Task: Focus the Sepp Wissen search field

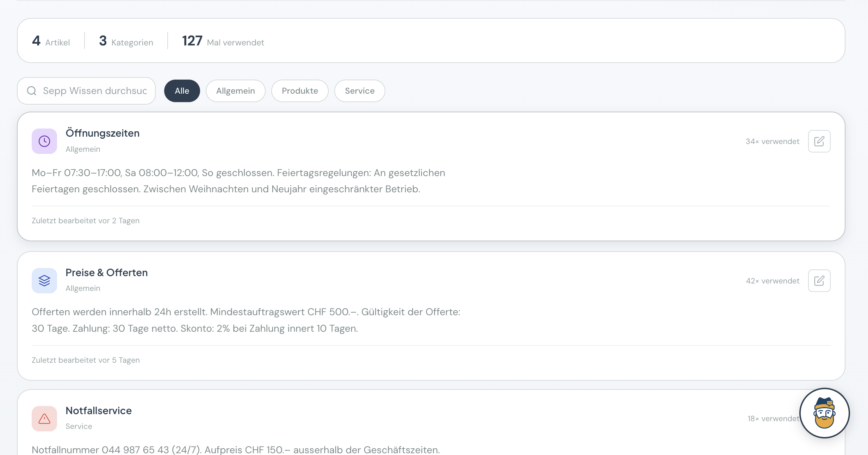Action: click(x=94, y=91)
